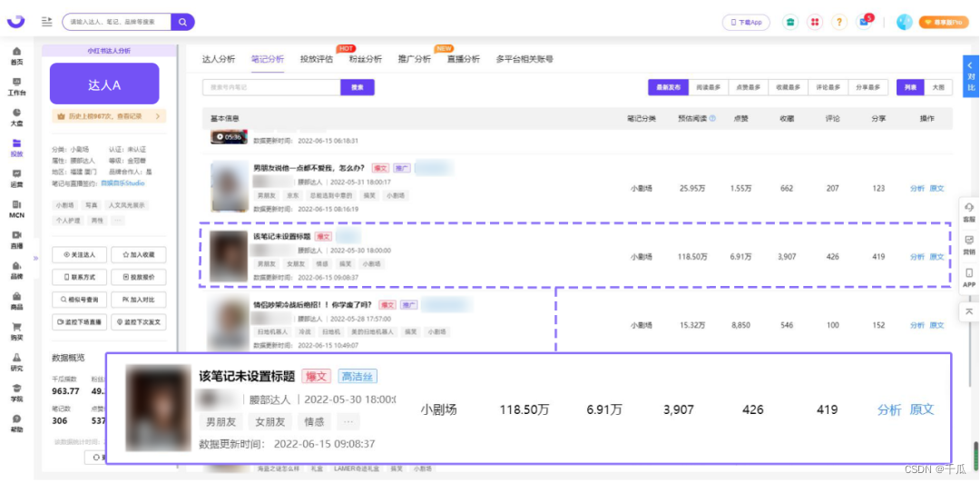Click the 投放报价 button
The height and width of the screenshot is (483, 980).
[139, 277]
